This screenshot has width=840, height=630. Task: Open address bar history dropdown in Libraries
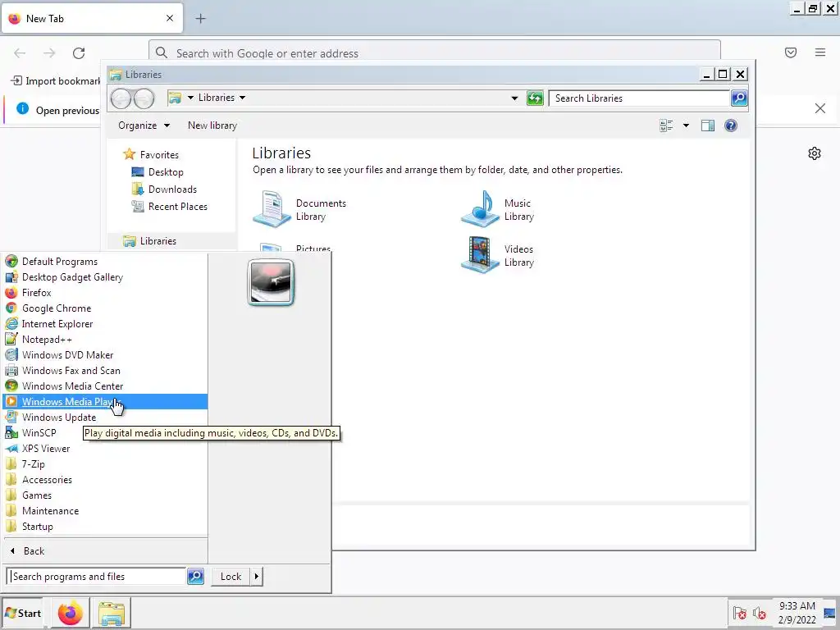514,98
